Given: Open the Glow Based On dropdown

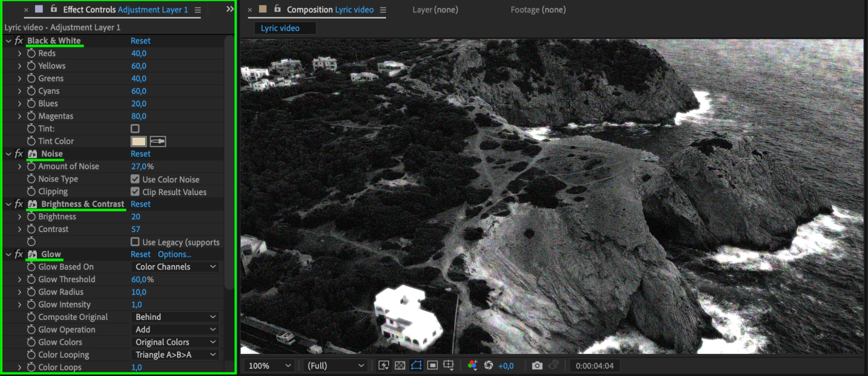Looking at the screenshot, I should click(x=175, y=267).
